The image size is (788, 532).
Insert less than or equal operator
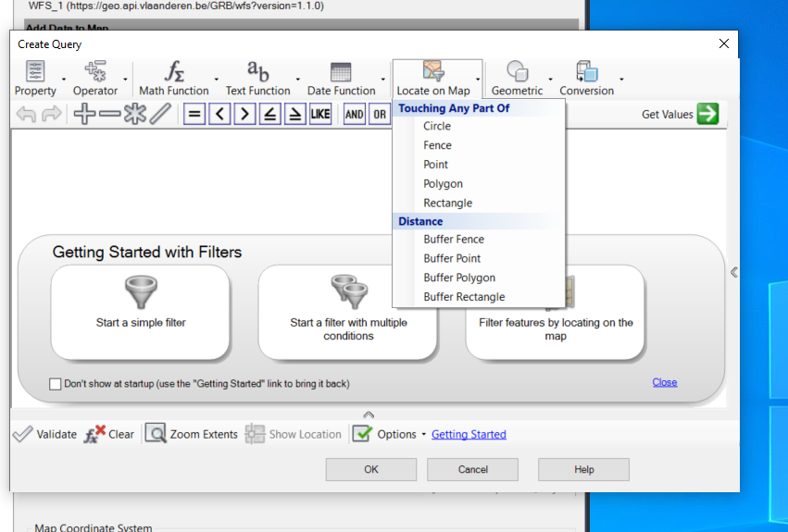coord(269,114)
